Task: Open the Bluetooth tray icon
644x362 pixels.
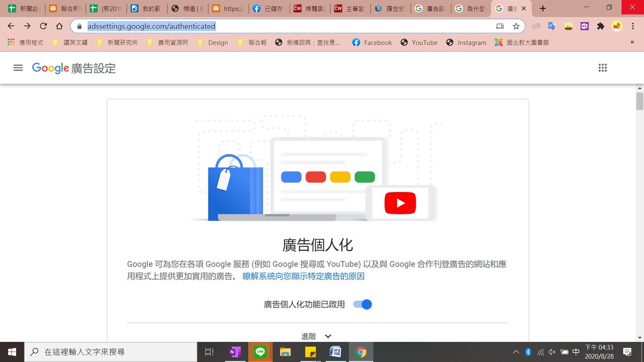Action: [528, 352]
